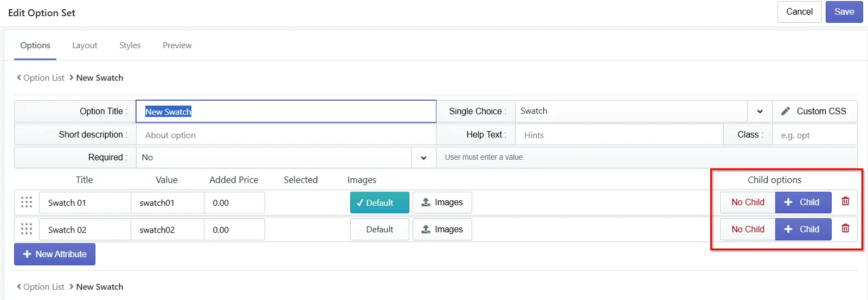Switch to the Styles tab
This screenshot has height=300, width=868.
130,45
